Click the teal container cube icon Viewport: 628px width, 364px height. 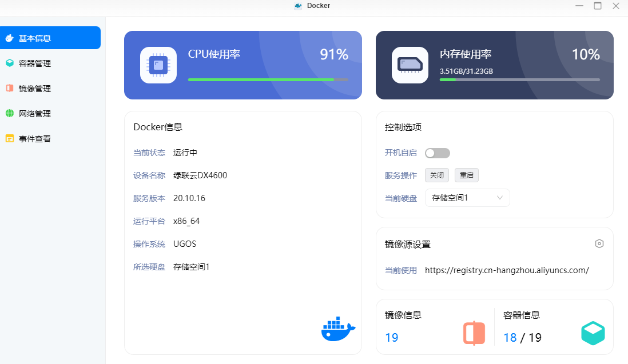tap(593, 333)
